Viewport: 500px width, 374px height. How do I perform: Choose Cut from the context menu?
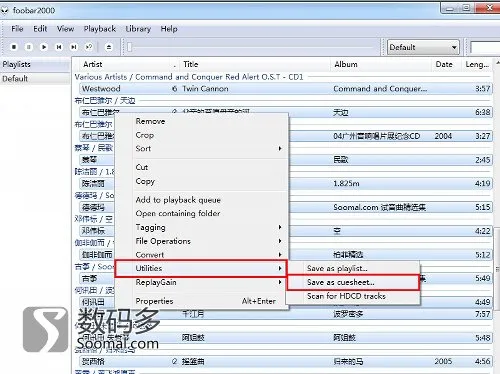click(x=201, y=167)
